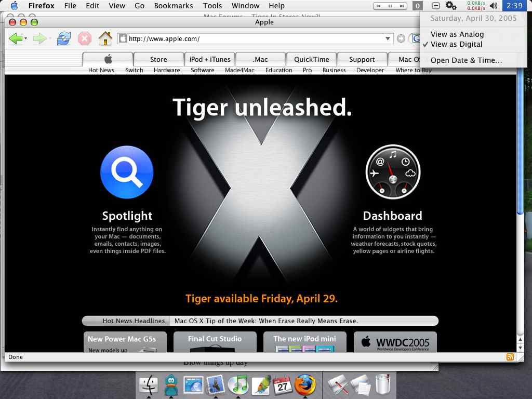Switch to the QuickTime tab
The image size is (532, 399).
click(312, 59)
